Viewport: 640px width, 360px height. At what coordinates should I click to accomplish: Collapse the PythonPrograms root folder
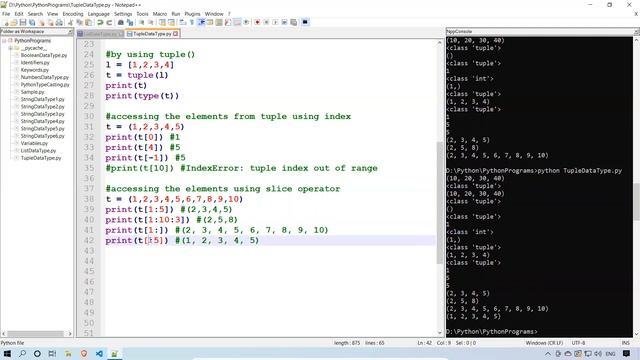click(4, 41)
